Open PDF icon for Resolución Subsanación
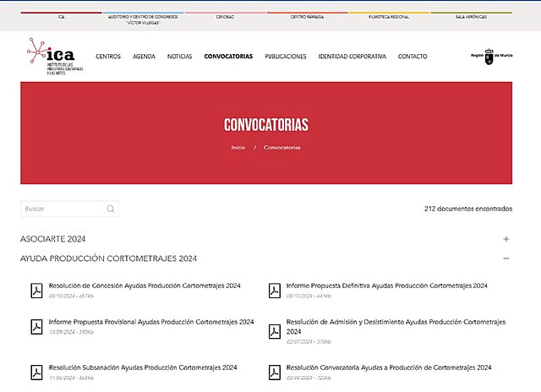Image resolution: width=541 pixels, height=392 pixels. [x=36, y=373]
